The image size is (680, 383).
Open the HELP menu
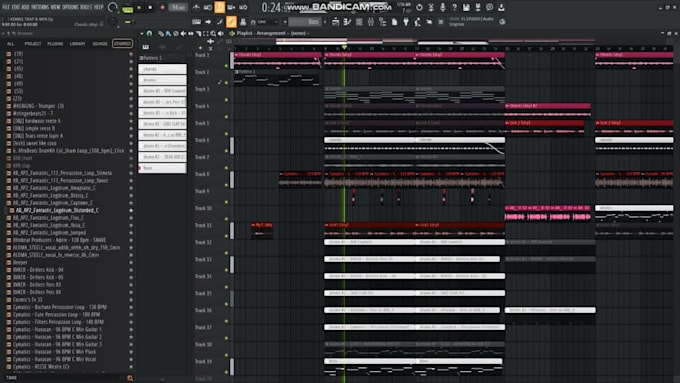pyautogui.click(x=99, y=7)
